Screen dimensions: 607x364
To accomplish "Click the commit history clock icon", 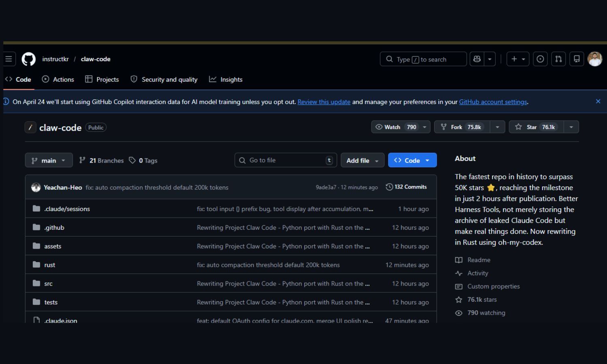I will click(389, 187).
